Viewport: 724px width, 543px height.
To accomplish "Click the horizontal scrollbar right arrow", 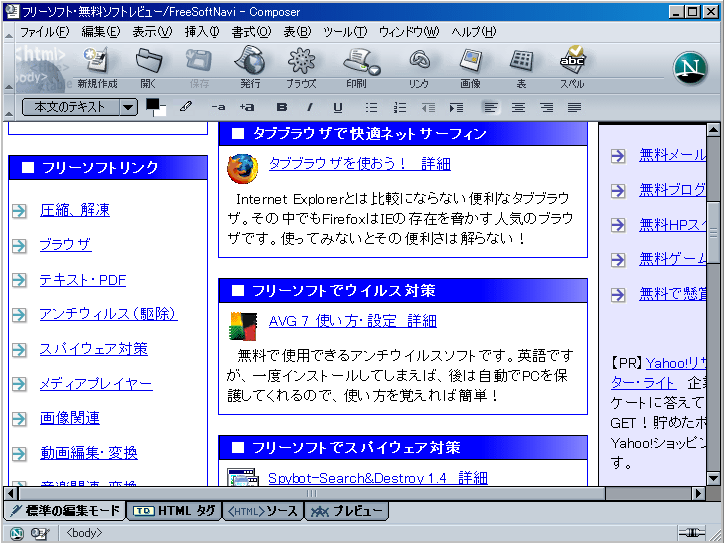I will pyautogui.click(x=699, y=494).
